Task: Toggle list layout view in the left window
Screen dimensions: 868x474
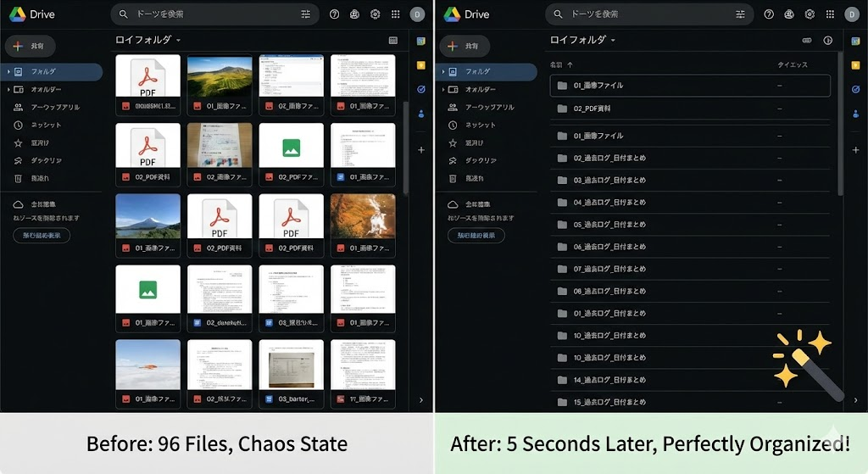Action: point(393,40)
